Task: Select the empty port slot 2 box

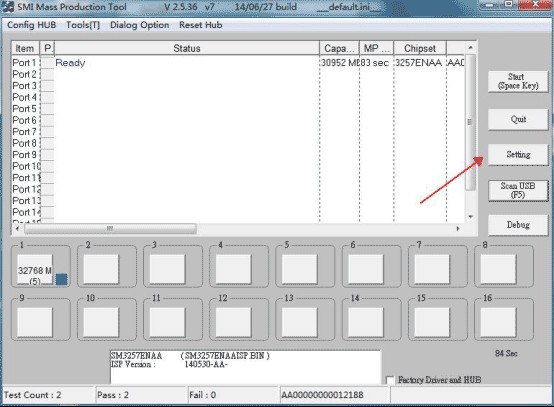Action: click(101, 269)
